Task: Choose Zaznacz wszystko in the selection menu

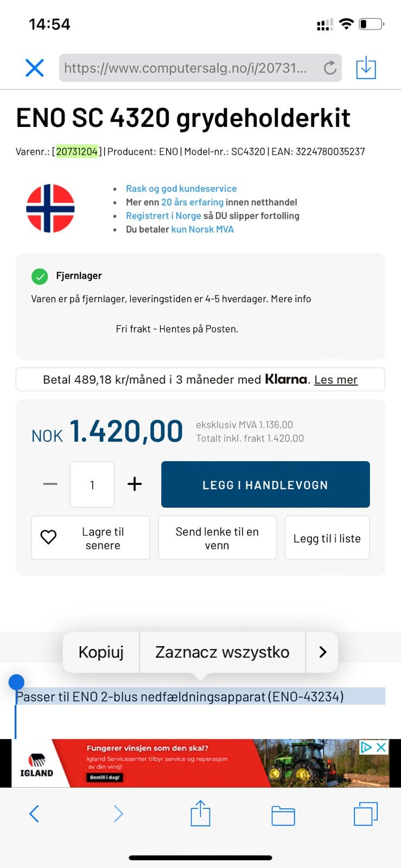Action: (x=222, y=652)
